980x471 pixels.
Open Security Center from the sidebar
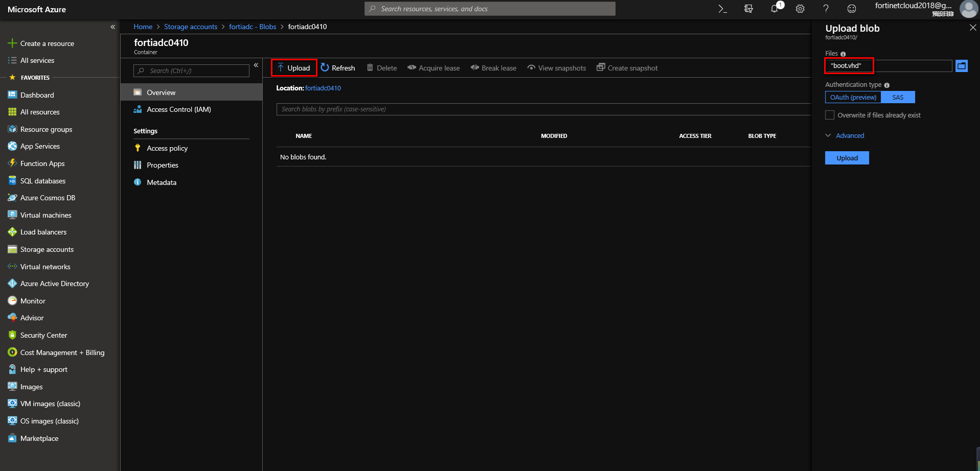(43, 335)
